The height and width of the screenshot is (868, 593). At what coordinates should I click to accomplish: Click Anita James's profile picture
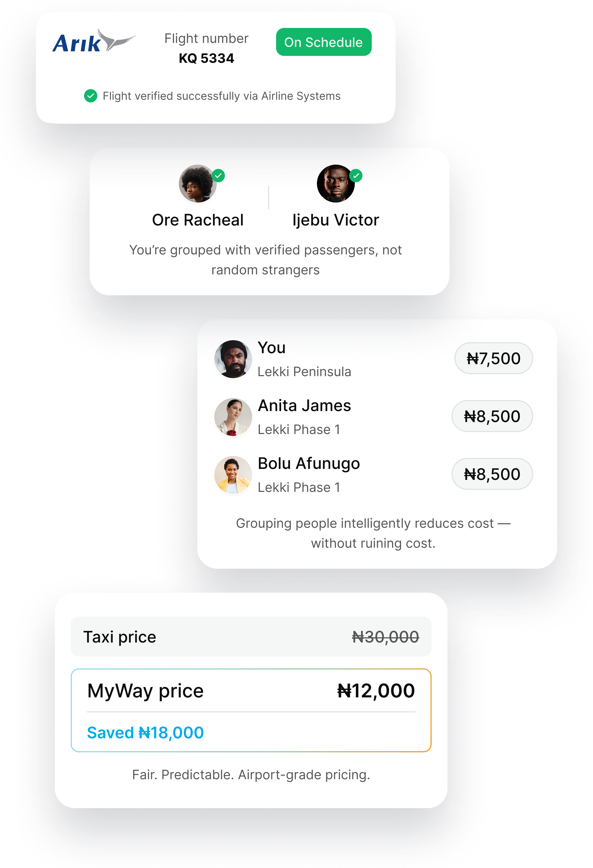click(x=233, y=417)
